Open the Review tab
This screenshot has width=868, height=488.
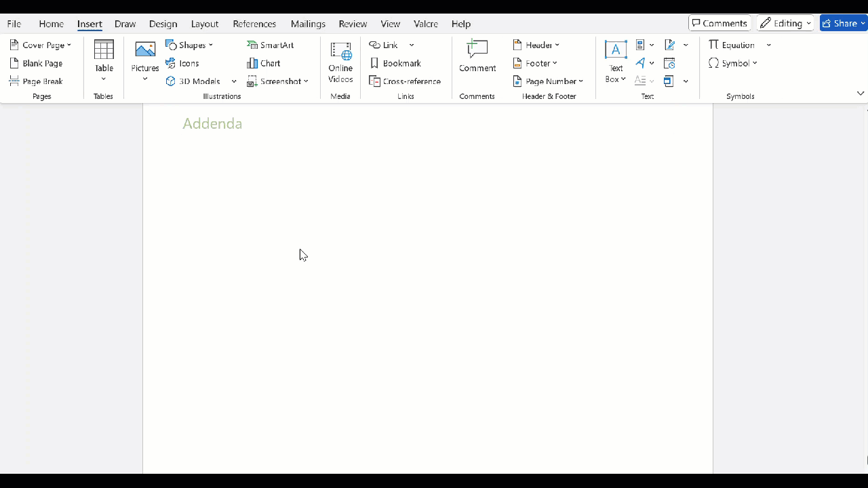(x=353, y=24)
